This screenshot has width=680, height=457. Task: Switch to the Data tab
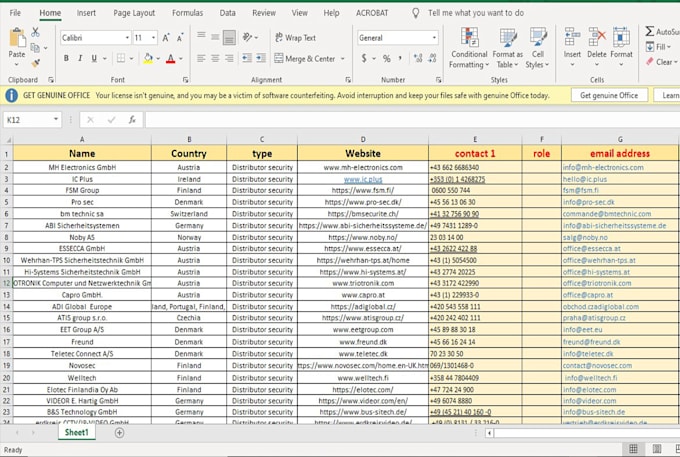coord(227,13)
